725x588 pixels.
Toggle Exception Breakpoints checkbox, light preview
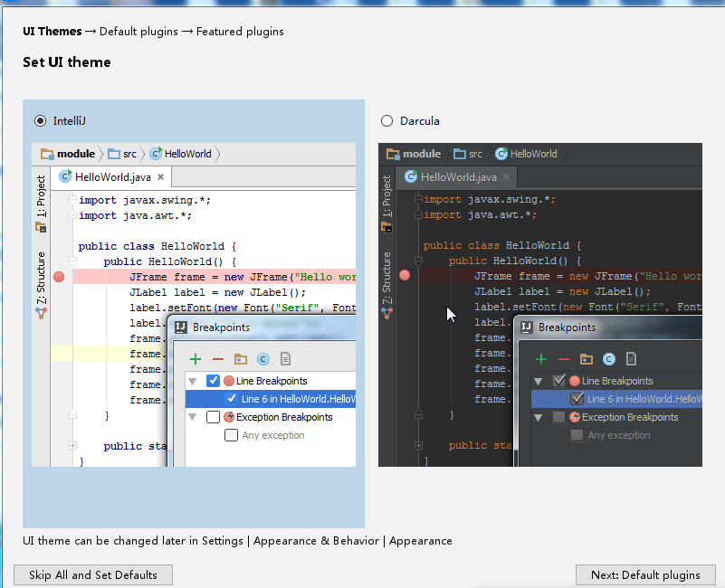click(213, 417)
